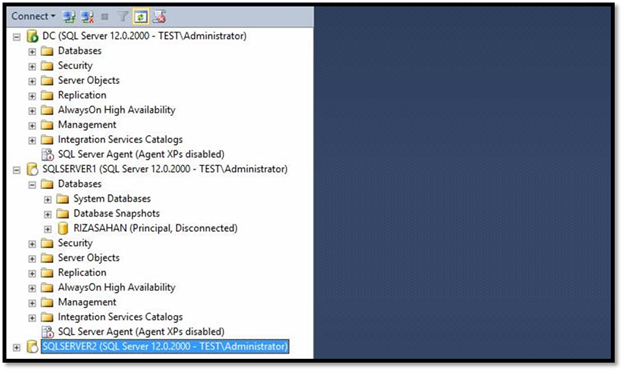The height and width of the screenshot is (371, 623).
Task: Click the Disconnect toolbar icon
Action: (87, 17)
